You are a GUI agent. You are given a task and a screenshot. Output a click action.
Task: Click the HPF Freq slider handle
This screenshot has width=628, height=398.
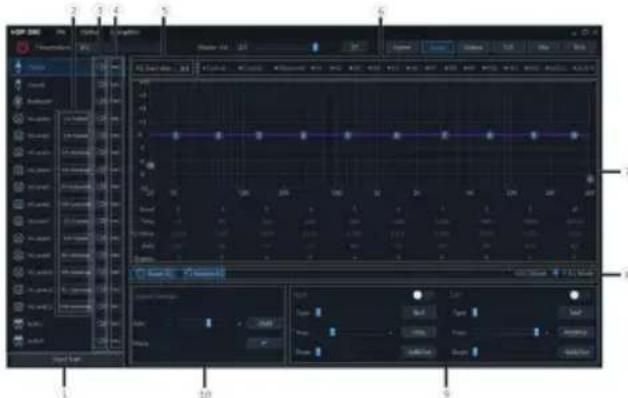point(332,332)
